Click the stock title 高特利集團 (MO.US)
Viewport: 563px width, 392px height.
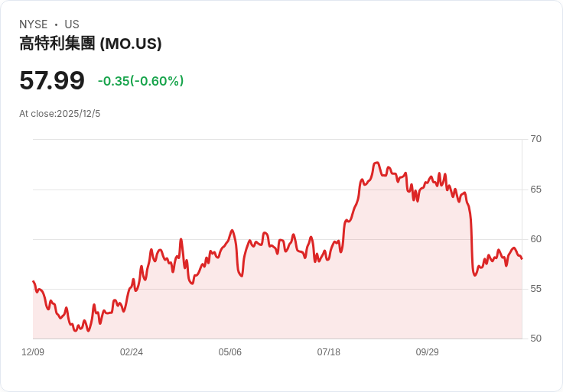pos(90,44)
